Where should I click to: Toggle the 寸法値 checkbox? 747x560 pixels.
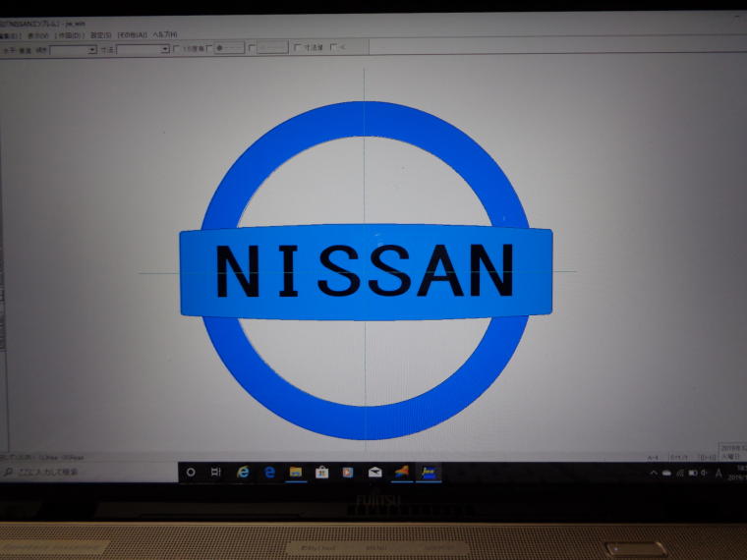pyautogui.click(x=298, y=47)
